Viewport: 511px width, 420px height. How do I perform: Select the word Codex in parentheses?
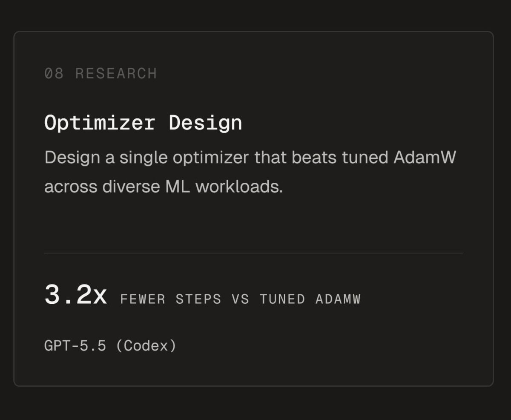click(146, 345)
